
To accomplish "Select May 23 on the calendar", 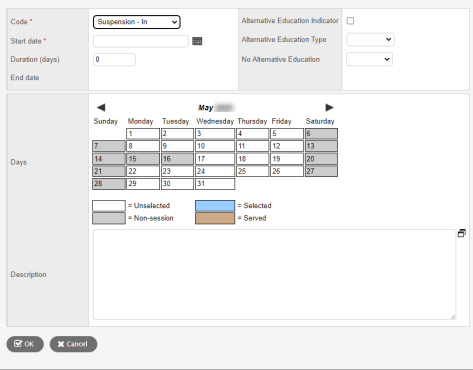I will (177, 171).
